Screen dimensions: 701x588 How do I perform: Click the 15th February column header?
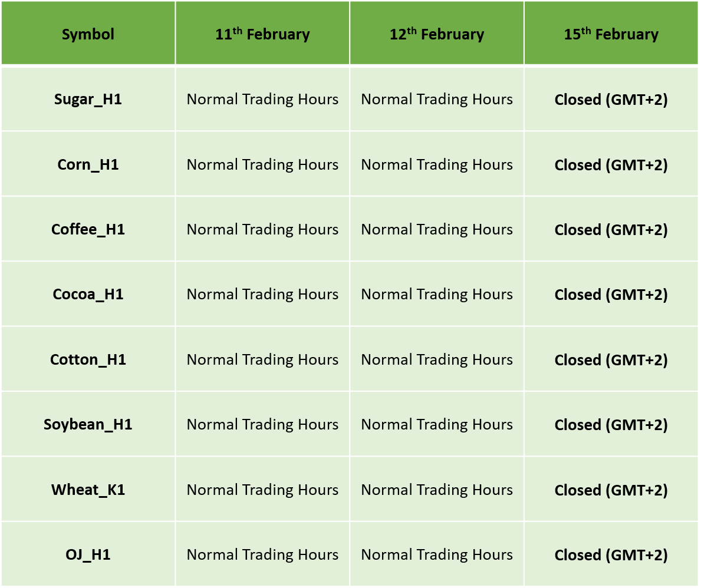point(611,33)
